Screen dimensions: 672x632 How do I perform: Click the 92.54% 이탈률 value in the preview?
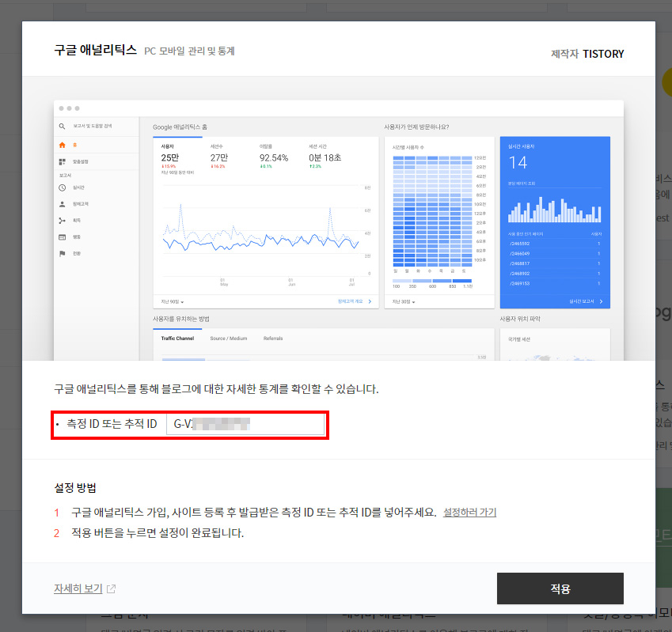(273, 158)
